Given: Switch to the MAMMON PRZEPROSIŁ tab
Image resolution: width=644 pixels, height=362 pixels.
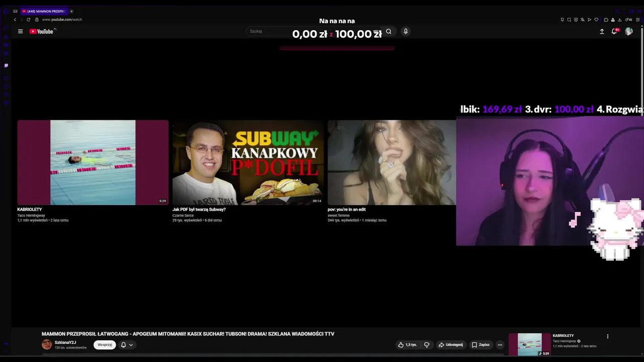Looking at the screenshot, I should (x=44, y=11).
